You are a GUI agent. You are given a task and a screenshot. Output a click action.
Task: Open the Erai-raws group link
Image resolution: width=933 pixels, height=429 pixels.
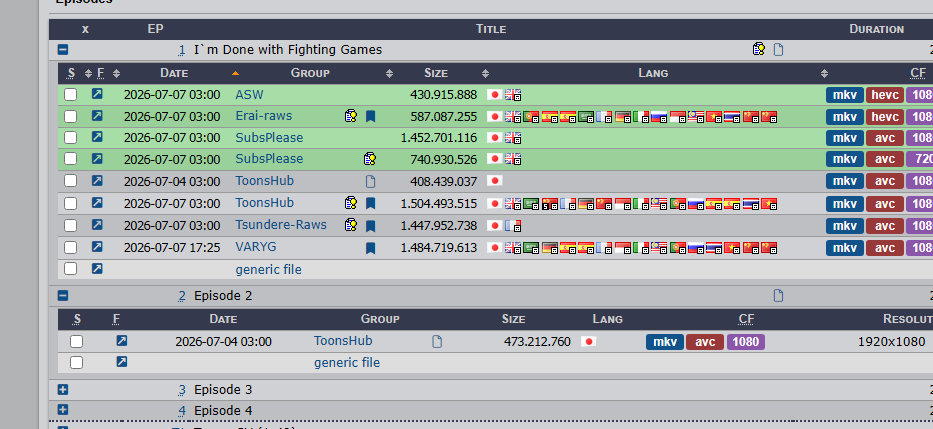[264, 115]
